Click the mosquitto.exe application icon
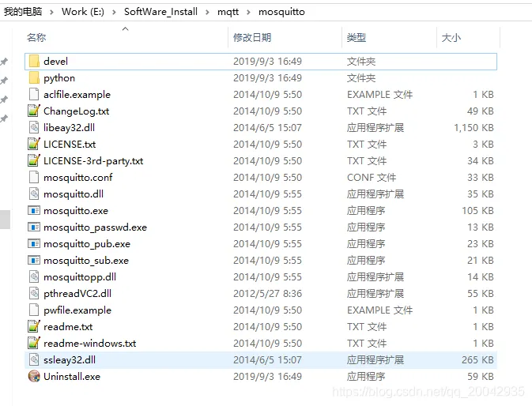The height and width of the screenshot is (406, 532). point(34,211)
